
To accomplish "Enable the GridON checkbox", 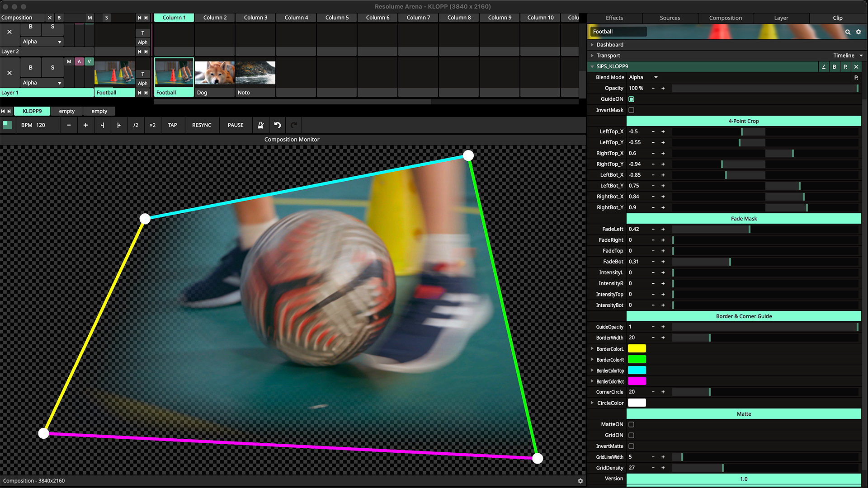I will pyautogui.click(x=632, y=435).
